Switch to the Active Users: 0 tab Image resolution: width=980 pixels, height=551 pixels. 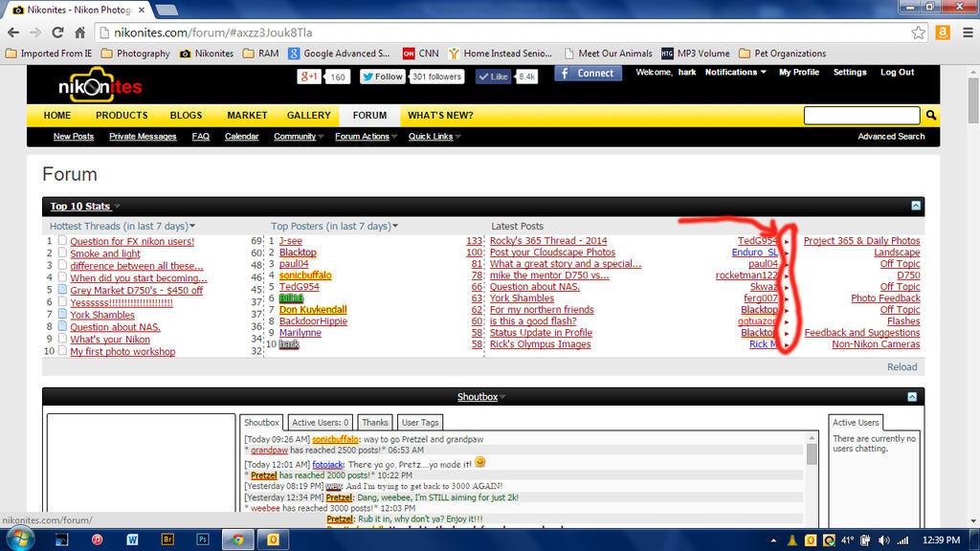tap(320, 422)
